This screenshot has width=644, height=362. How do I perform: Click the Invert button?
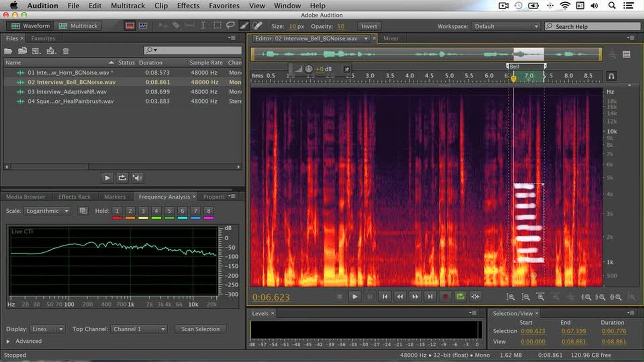(x=369, y=26)
